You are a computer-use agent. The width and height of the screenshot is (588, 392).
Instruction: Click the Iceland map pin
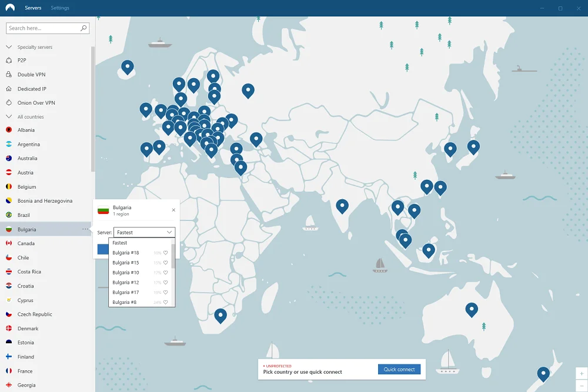128,68
